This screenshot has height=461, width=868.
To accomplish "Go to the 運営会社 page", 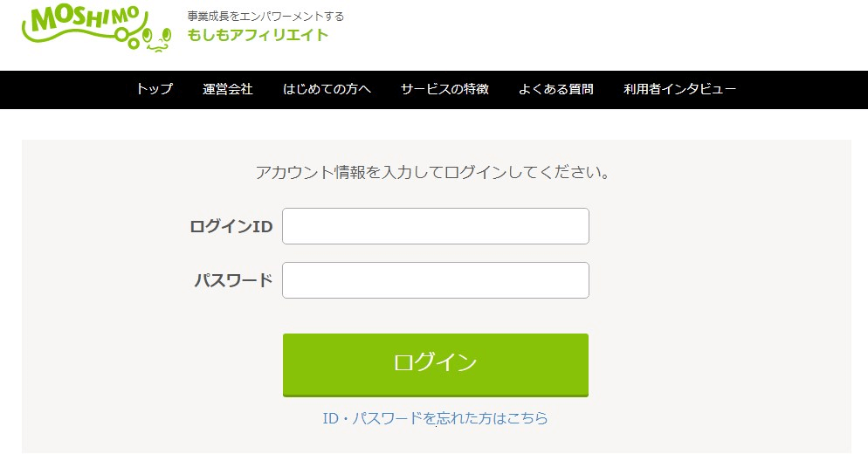I will click(228, 89).
